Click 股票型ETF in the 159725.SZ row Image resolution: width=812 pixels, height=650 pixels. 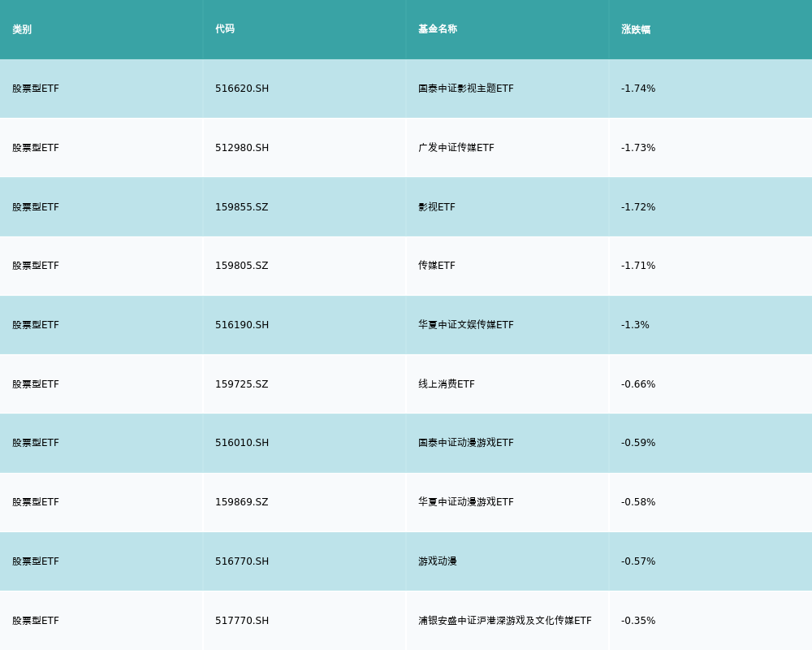pos(36,384)
